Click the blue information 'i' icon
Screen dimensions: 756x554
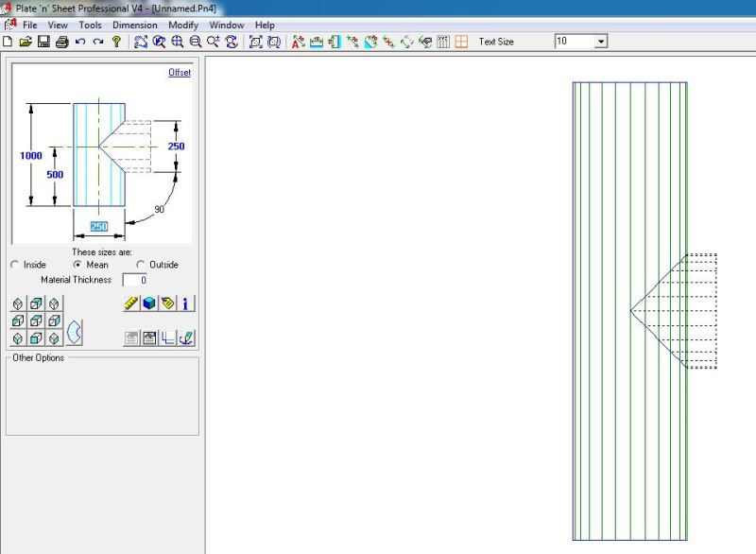(x=185, y=303)
